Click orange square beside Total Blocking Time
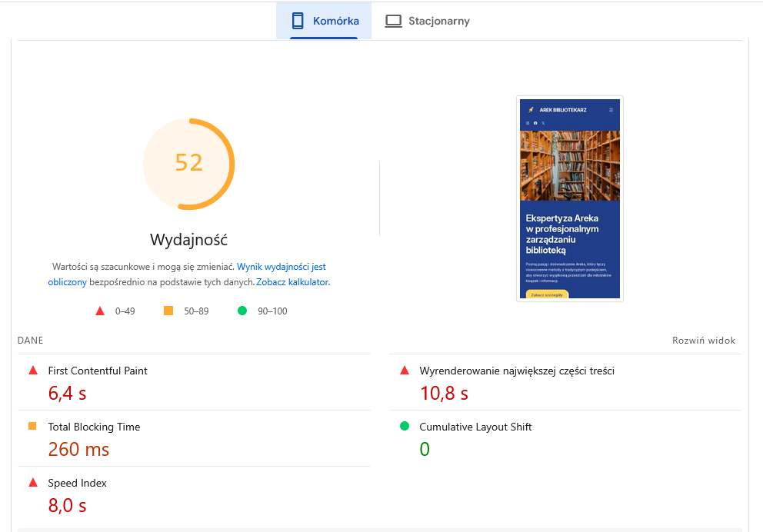 pyautogui.click(x=32, y=426)
